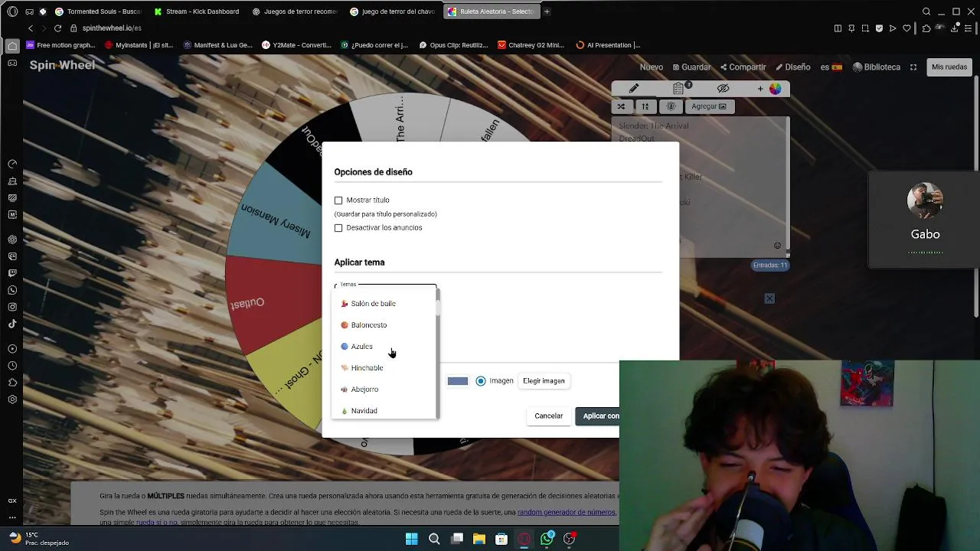
Task: Open the emoji picker in entries box
Action: pyautogui.click(x=777, y=246)
